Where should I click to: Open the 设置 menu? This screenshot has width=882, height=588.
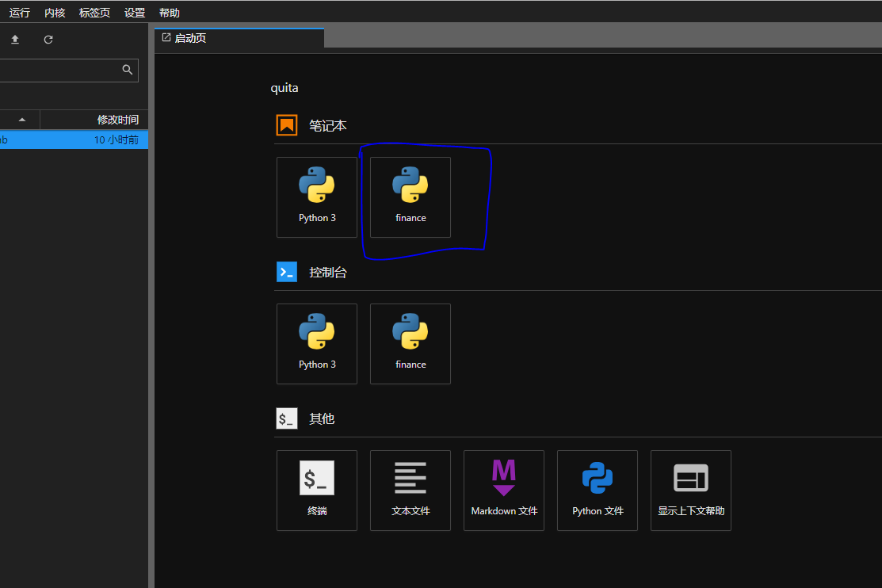[x=135, y=13]
